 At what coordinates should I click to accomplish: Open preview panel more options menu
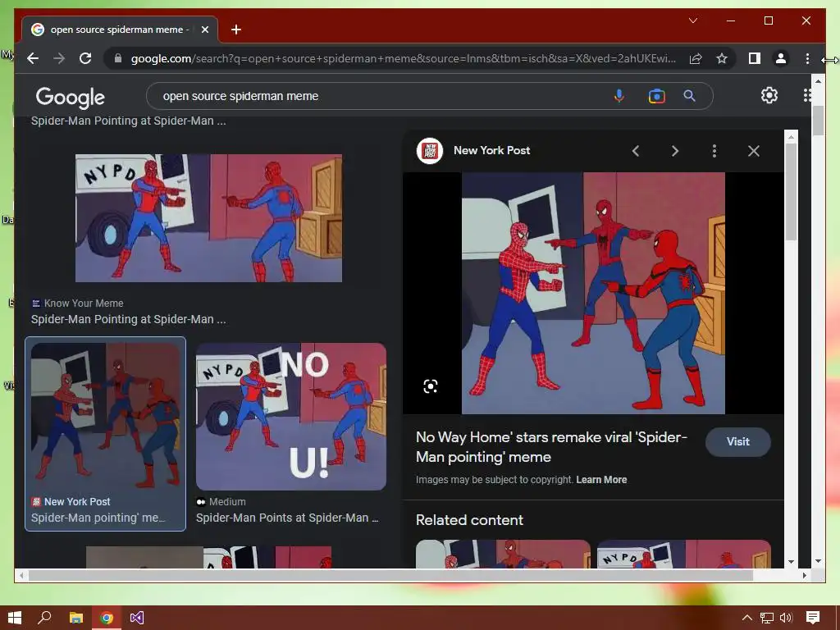[714, 151]
